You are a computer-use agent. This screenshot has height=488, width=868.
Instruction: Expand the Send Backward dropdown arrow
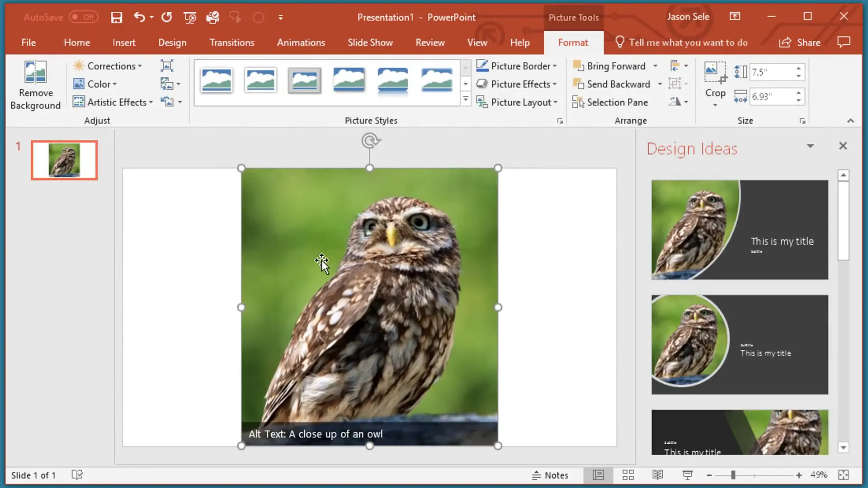pyautogui.click(x=660, y=84)
